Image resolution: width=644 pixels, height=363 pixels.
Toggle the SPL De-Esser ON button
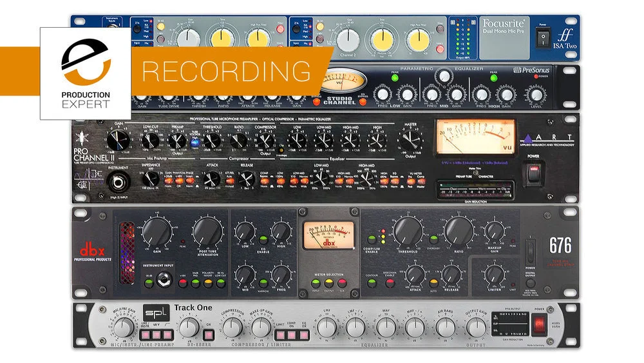pyautogui.click(x=208, y=335)
